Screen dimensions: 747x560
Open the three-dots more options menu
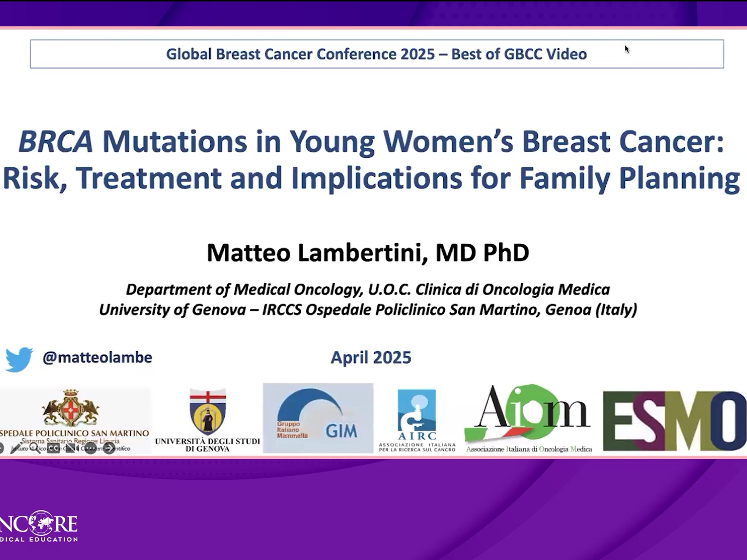tap(91, 448)
